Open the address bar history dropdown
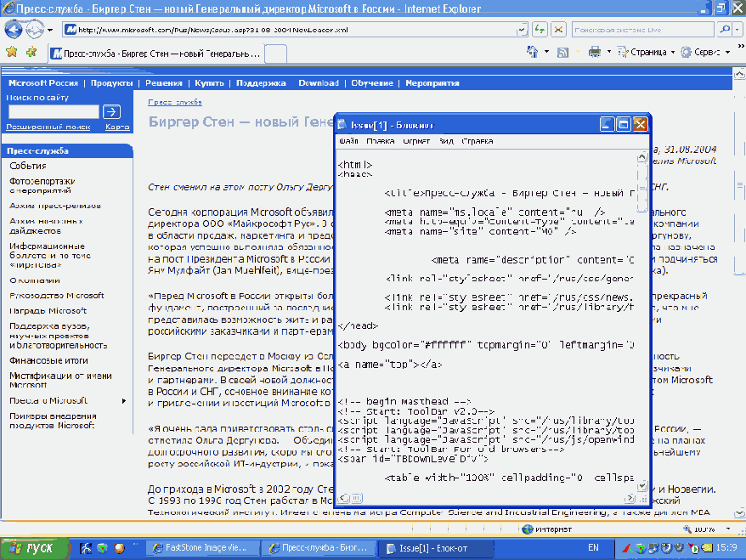 click(x=522, y=30)
